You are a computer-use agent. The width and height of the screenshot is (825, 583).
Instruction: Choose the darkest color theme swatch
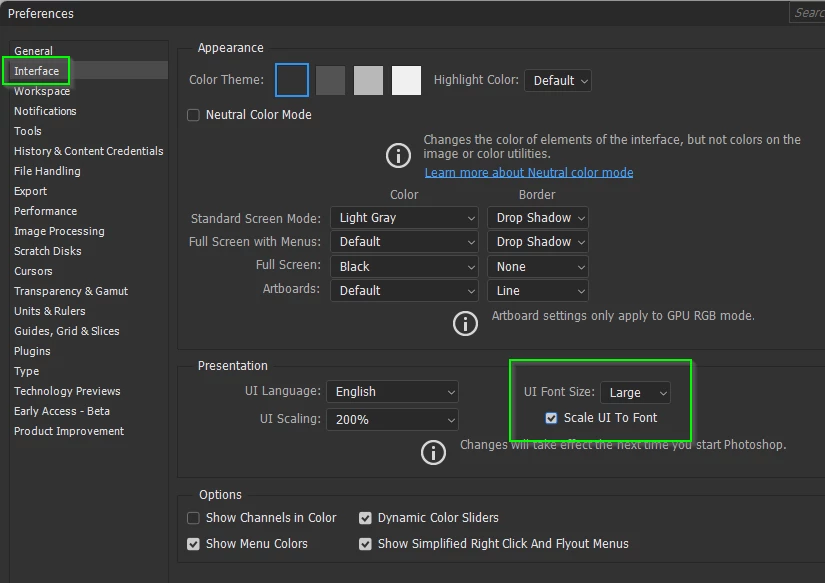tap(292, 80)
